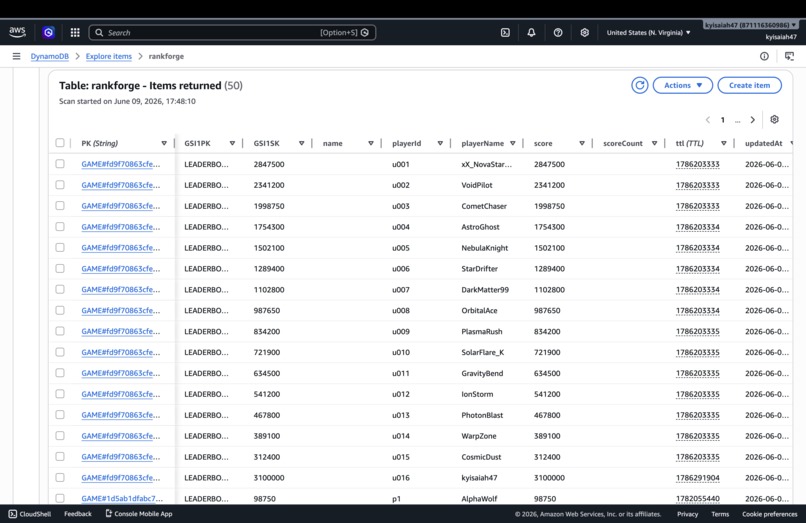Sort by playerId column arrow
Viewport: 806px width, 523px height.
coord(440,143)
